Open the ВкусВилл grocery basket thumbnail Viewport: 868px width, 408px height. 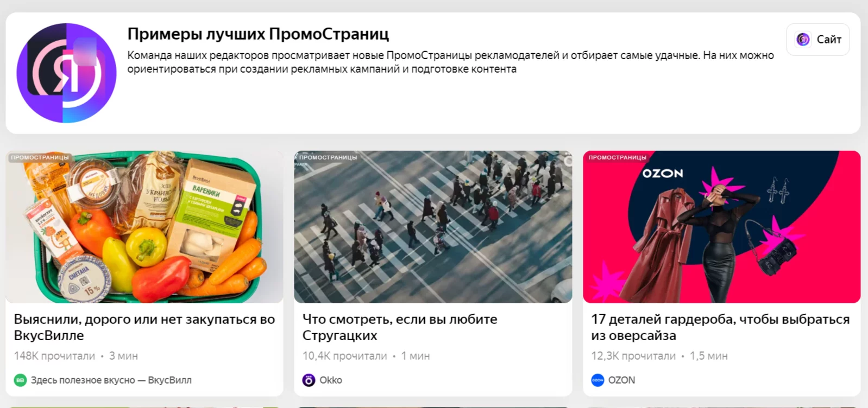[144, 227]
